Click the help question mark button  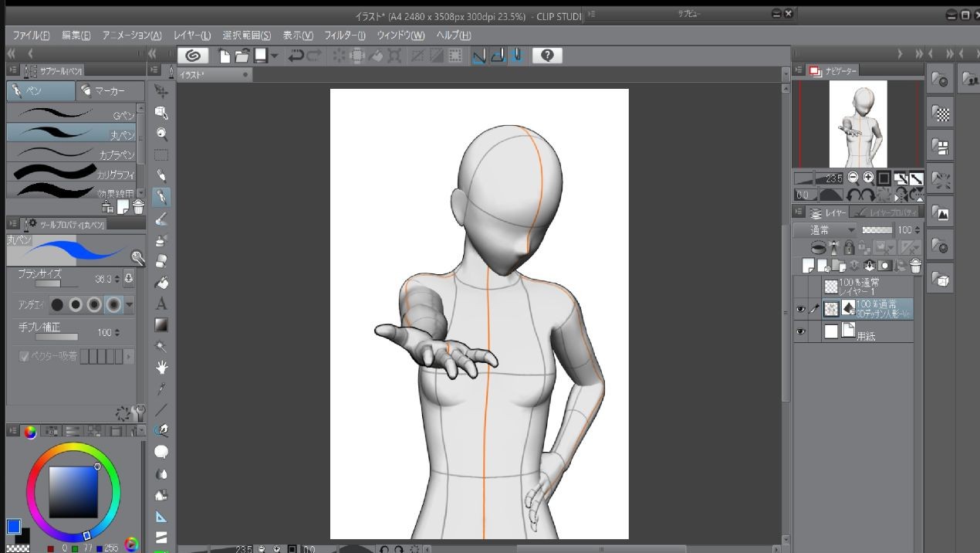pos(546,56)
